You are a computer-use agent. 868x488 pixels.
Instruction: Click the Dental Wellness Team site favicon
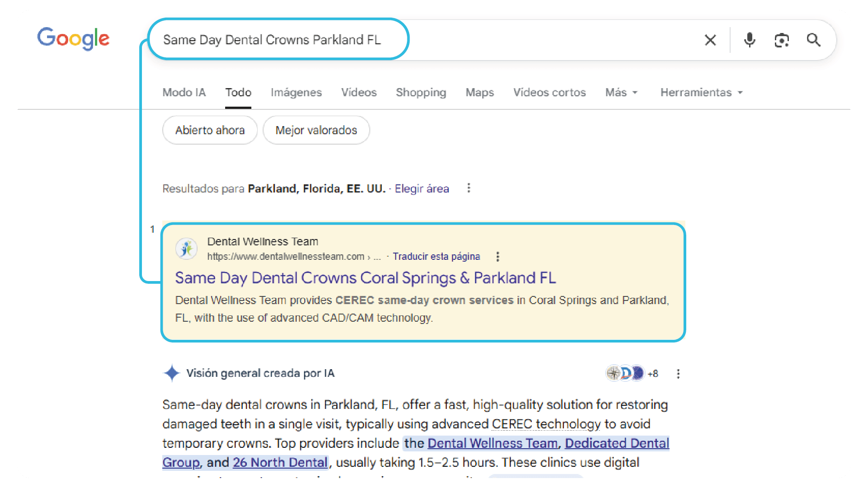coord(186,249)
